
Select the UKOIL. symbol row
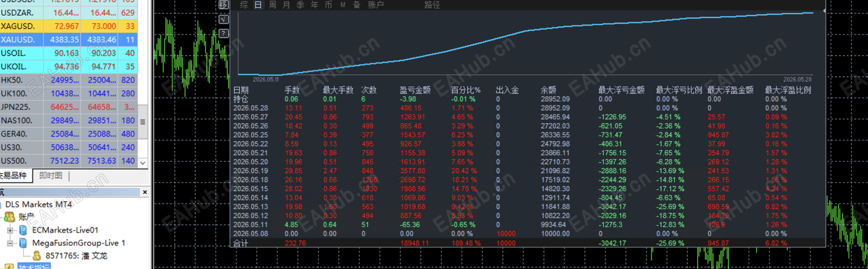click(68, 67)
